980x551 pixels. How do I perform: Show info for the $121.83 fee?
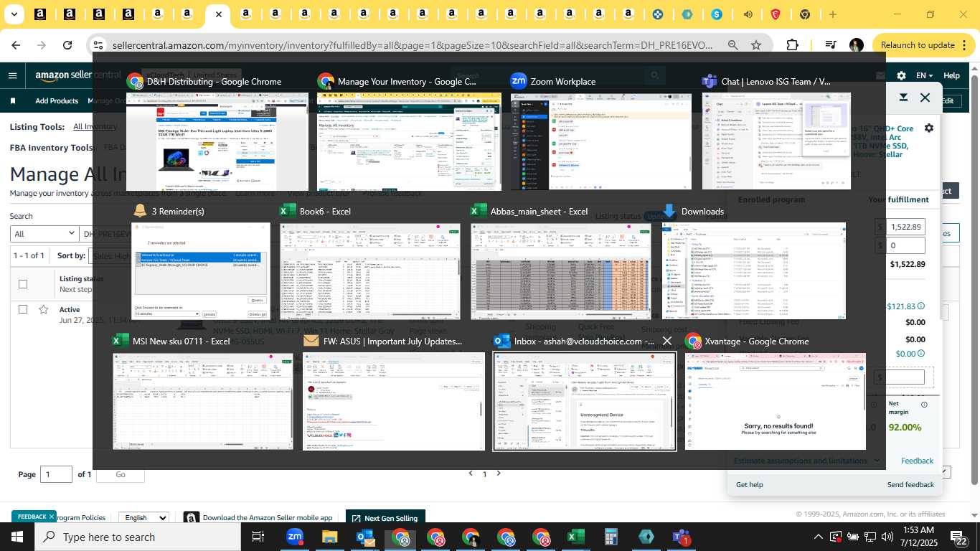[x=921, y=306]
